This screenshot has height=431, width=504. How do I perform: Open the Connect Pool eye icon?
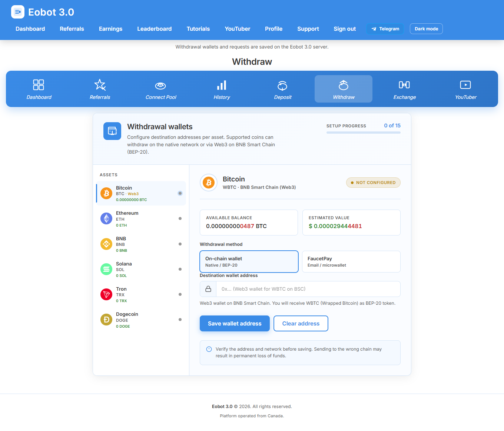coord(160,86)
